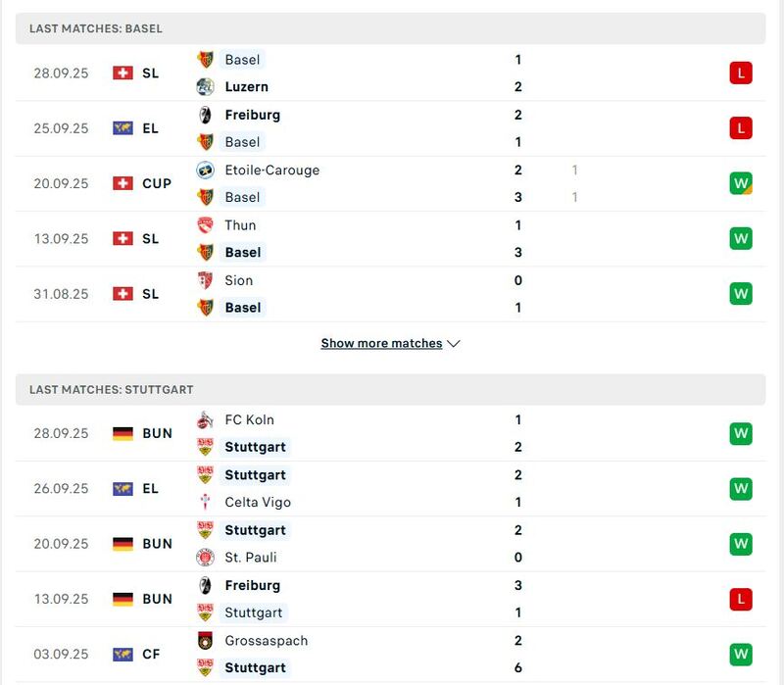Click the Europa League competition icon

click(125, 127)
